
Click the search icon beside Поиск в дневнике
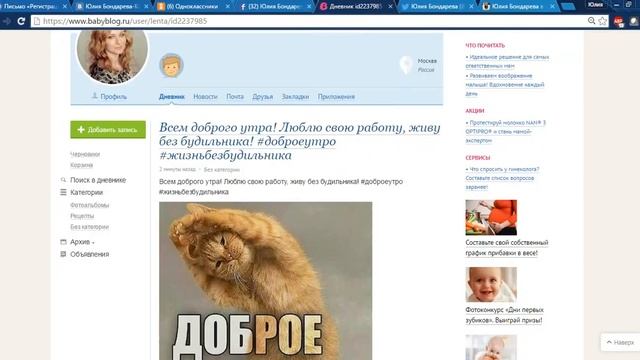point(63,180)
